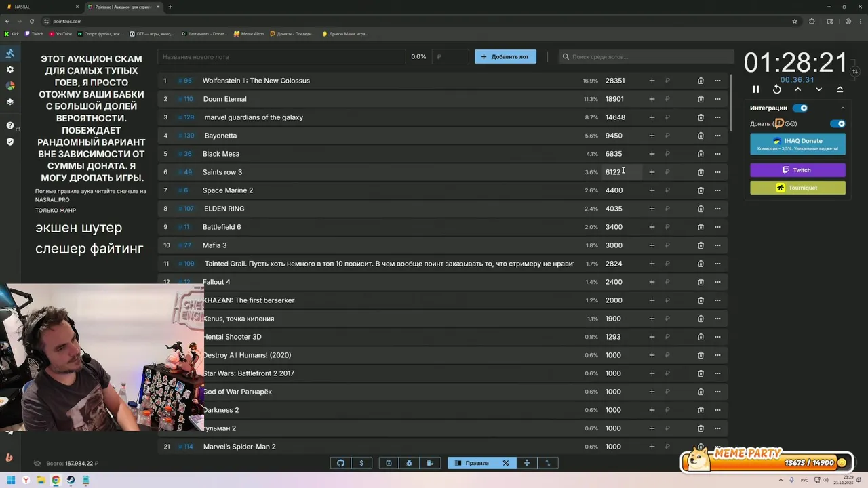Bookmark this page with the star icon
The width and height of the screenshot is (868, 488).
coord(795,21)
